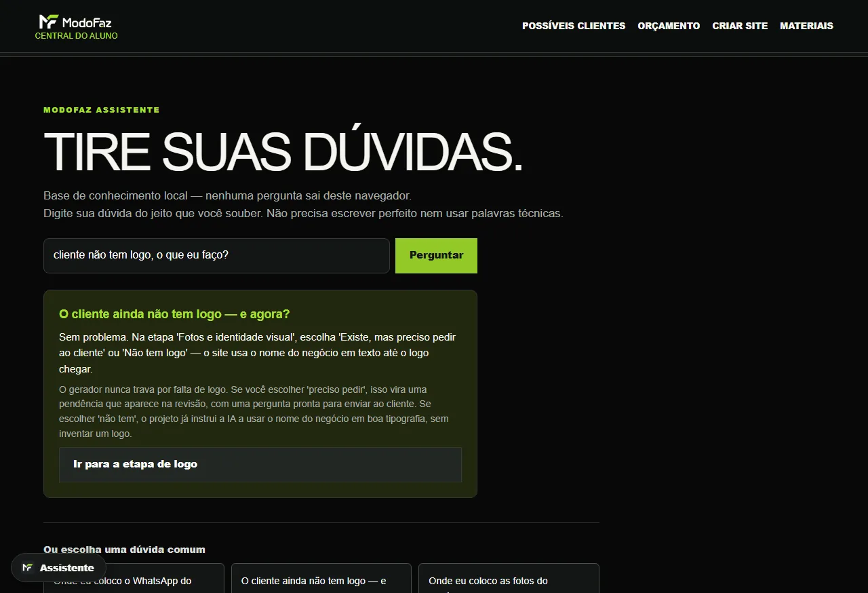Go to the Orçamento page
This screenshot has width=868, height=593.
pos(669,26)
